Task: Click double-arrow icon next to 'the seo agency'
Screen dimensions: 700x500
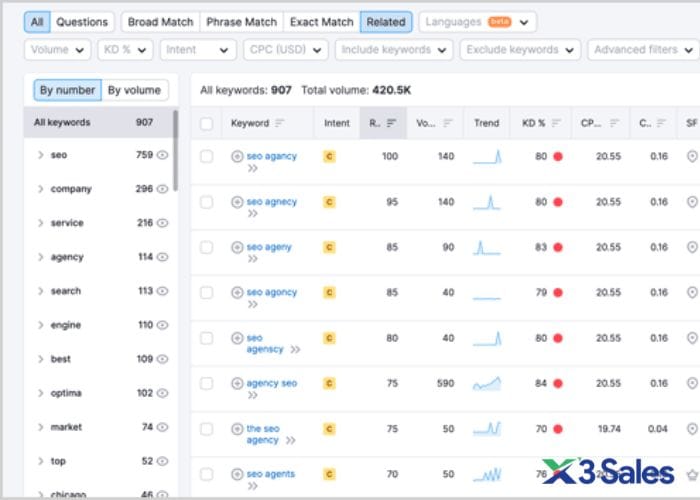Action: (x=291, y=441)
